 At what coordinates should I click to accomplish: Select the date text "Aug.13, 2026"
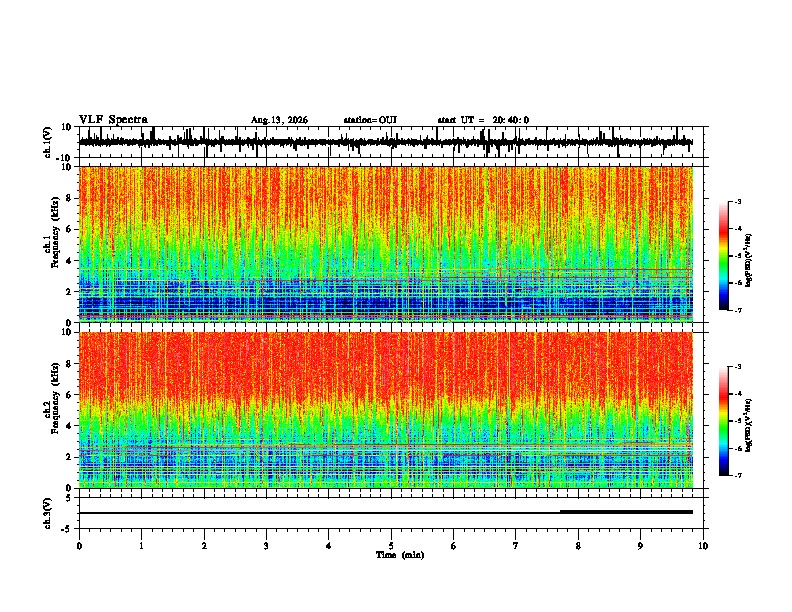click(x=279, y=120)
